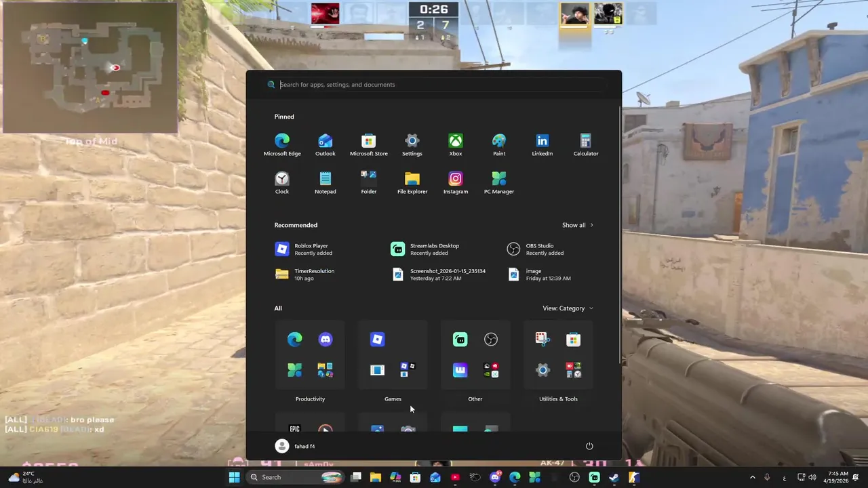Viewport: 868px width, 488px height.
Task: Open notifications bell on the taskbar
Action: point(857,477)
